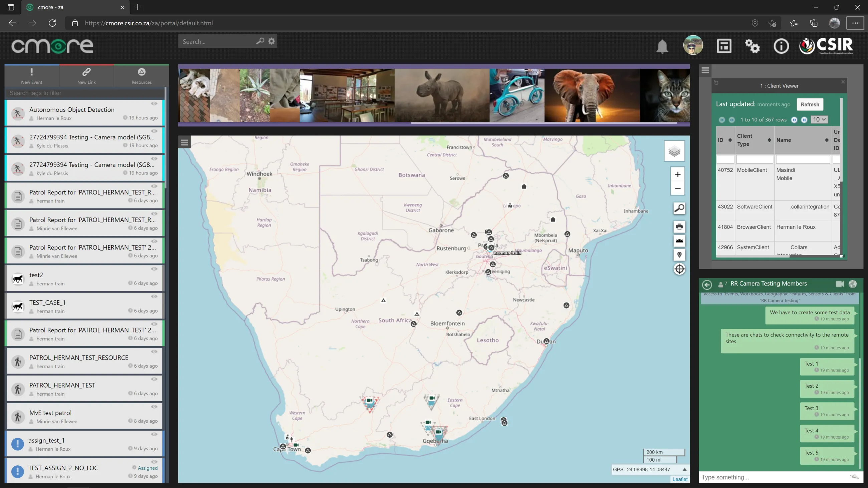The height and width of the screenshot is (488, 868).
Task: Open the notifications bell
Action: click(x=662, y=46)
